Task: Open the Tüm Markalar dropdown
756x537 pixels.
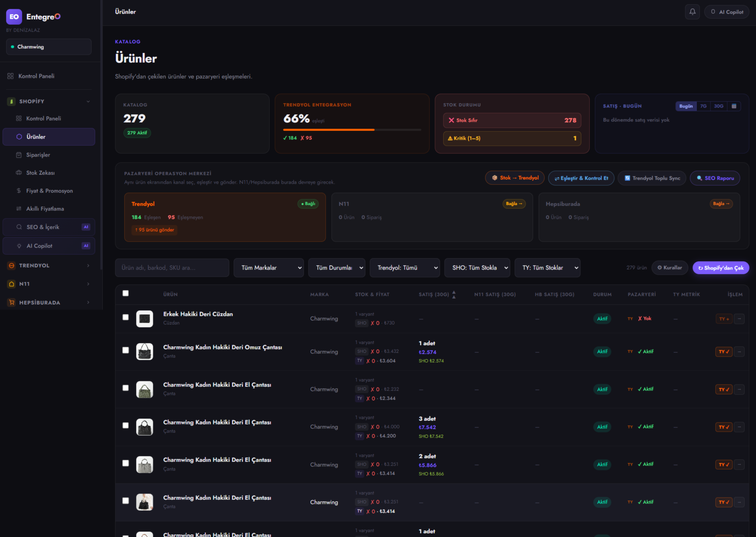Action: (269, 268)
